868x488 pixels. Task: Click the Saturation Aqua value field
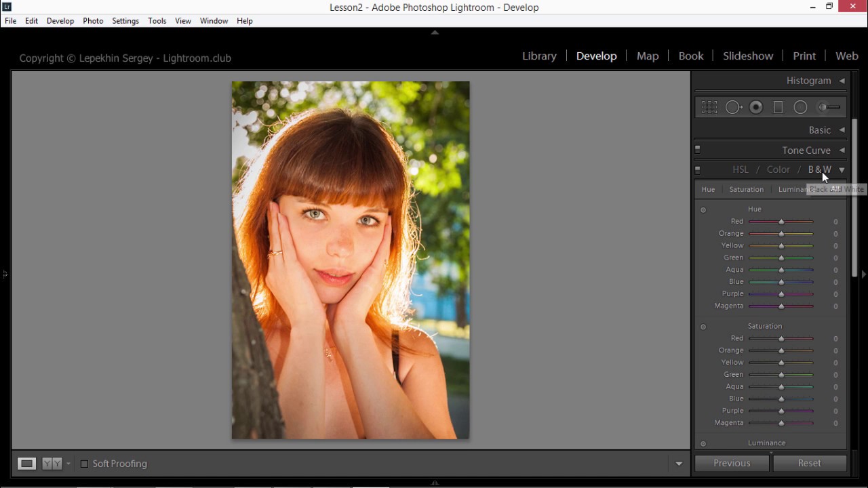[835, 387]
